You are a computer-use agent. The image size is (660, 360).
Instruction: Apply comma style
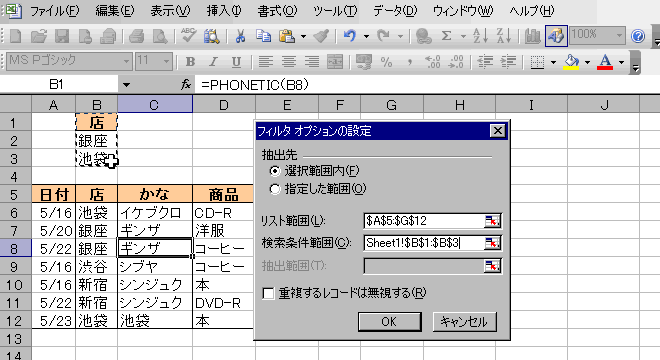(x=410, y=62)
